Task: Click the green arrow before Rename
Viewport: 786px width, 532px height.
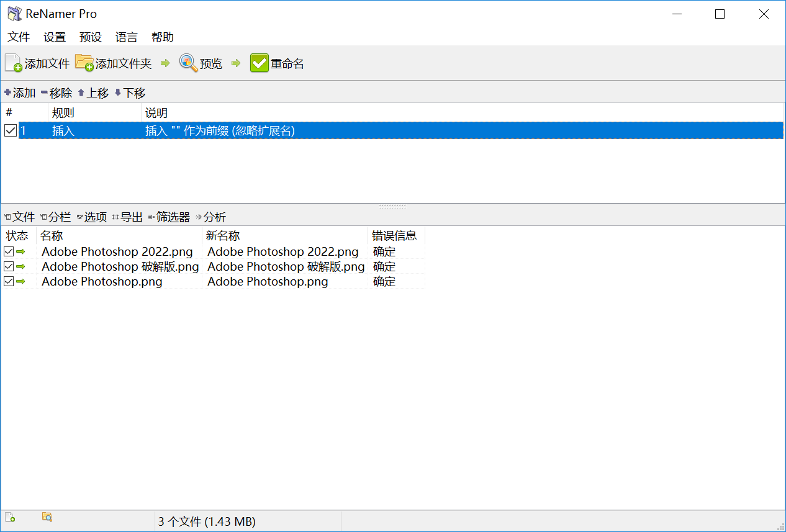Action: pos(236,63)
